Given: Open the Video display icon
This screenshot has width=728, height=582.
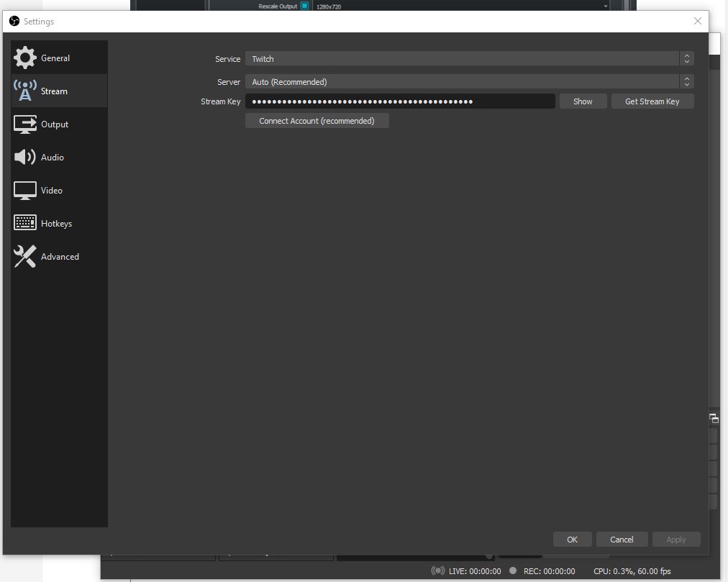Looking at the screenshot, I should (25, 191).
